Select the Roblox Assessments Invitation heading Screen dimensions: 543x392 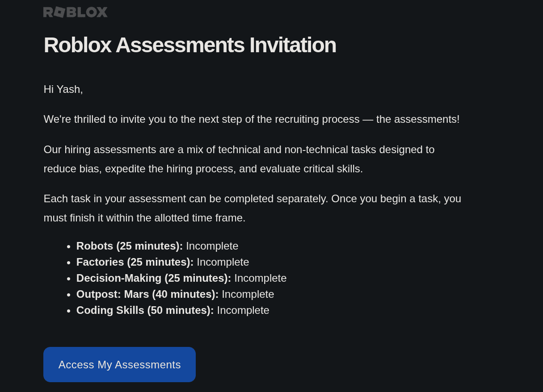click(x=190, y=45)
